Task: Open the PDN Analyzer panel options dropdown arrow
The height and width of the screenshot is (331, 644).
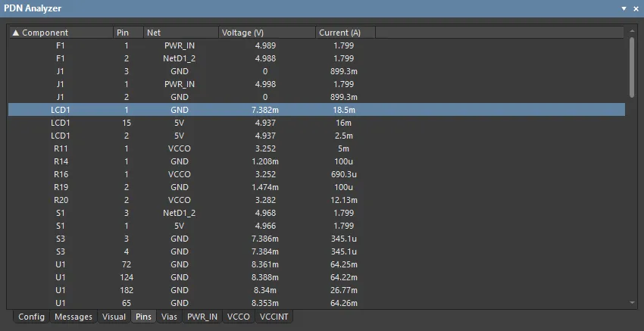Action: click(624, 8)
